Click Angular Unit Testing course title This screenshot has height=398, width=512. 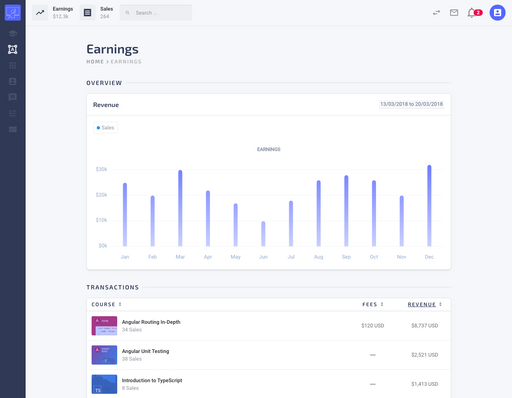tap(145, 351)
